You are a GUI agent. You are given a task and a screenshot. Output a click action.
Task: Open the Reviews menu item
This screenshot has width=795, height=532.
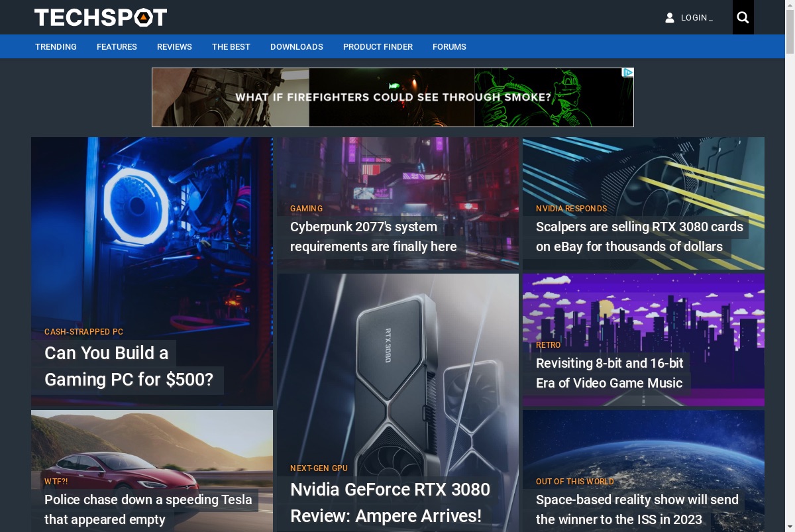(x=174, y=46)
